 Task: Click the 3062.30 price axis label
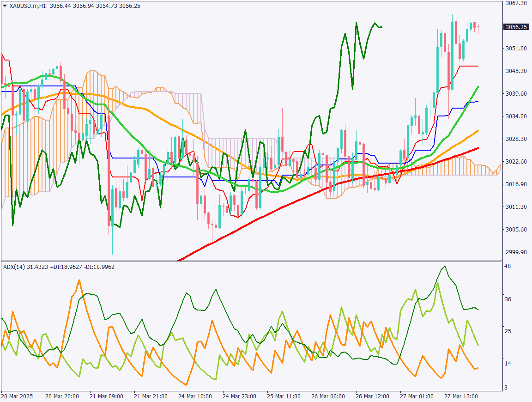click(x=516, y=3)
